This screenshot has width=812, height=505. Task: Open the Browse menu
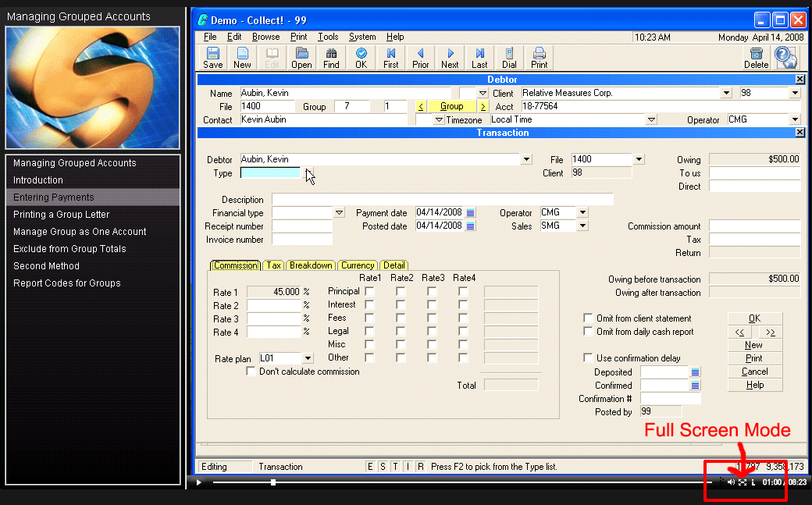pyautogui.click(x=265, y=37)
